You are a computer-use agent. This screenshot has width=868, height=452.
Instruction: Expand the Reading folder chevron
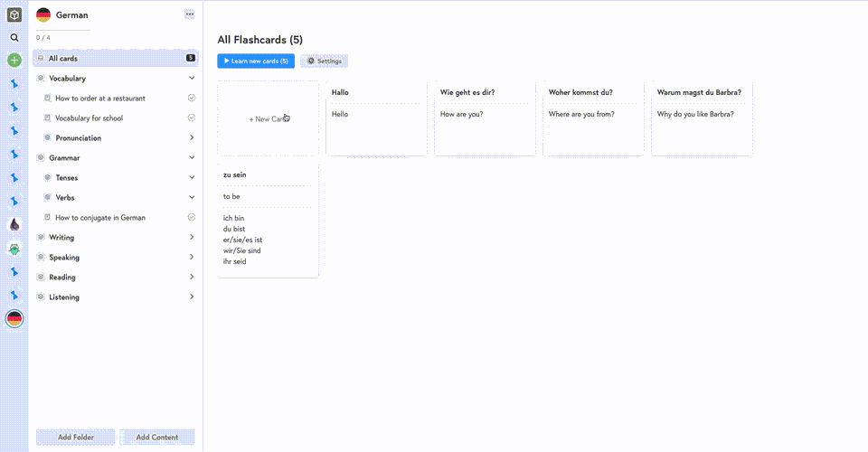click(x=192, y=278)
